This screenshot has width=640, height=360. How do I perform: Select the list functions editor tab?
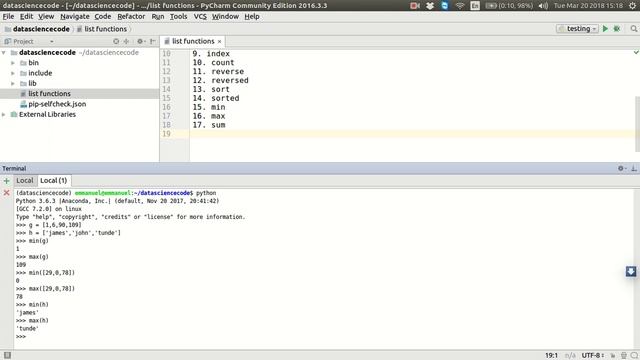click(x=192, y=41)
